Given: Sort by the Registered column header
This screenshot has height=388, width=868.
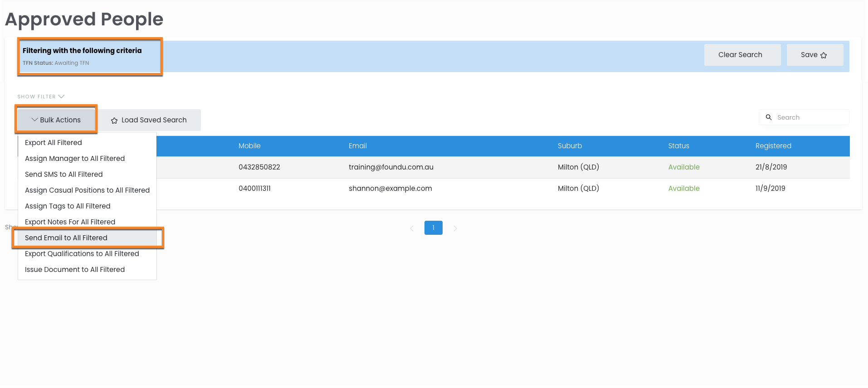Looking at the screenshot, I should click(773, 146).
